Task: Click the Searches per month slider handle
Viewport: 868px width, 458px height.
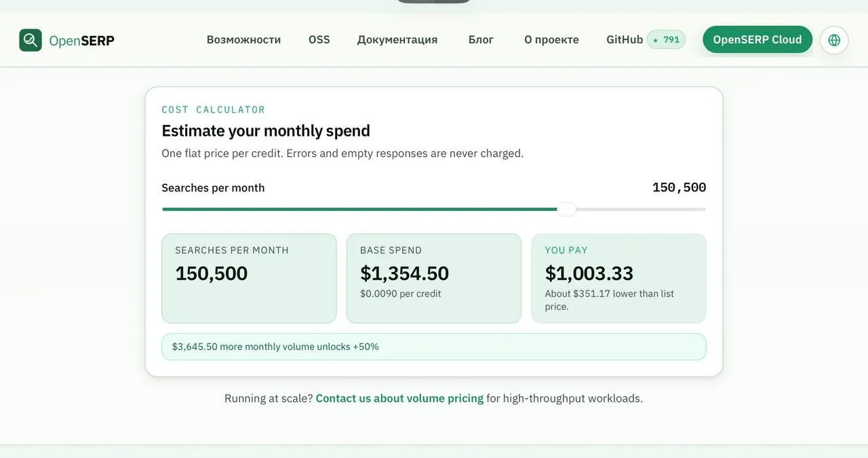Action: 567,209
